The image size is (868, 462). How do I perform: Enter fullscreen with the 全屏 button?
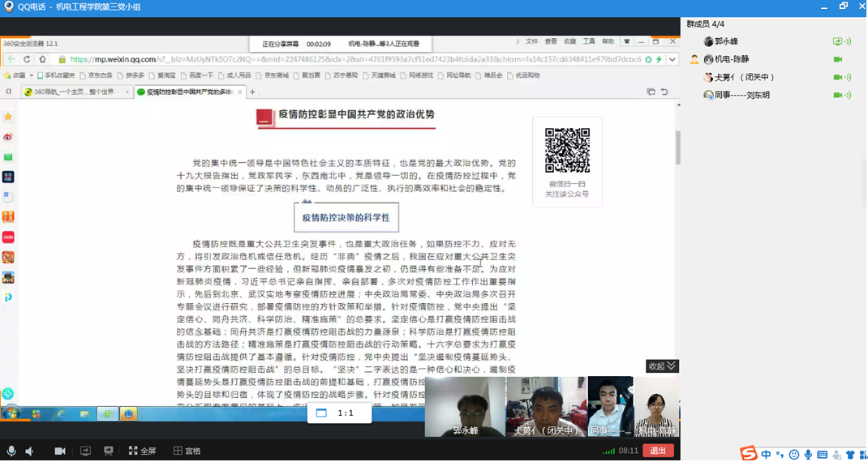point(142,451)
